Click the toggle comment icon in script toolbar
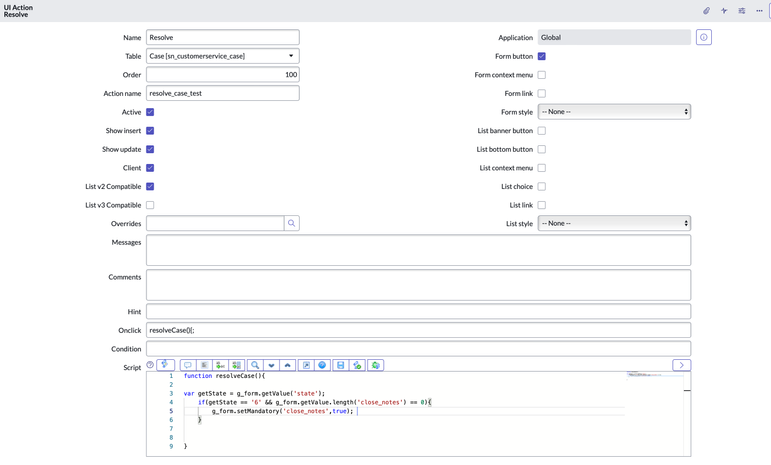Screen dimensions: 771x465 187,365
